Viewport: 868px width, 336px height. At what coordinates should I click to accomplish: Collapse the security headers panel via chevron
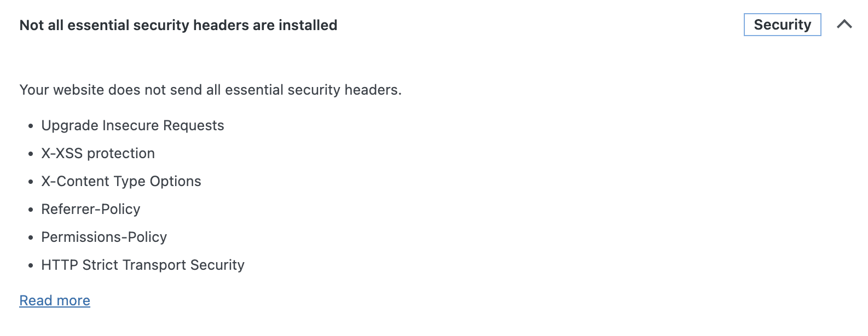tap(844, 25)
